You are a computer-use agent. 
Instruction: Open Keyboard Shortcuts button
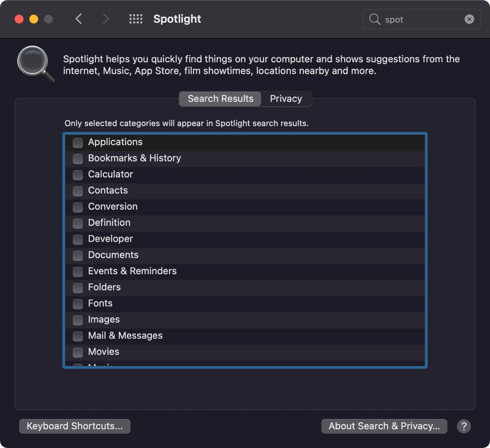(x=75, y=426)
